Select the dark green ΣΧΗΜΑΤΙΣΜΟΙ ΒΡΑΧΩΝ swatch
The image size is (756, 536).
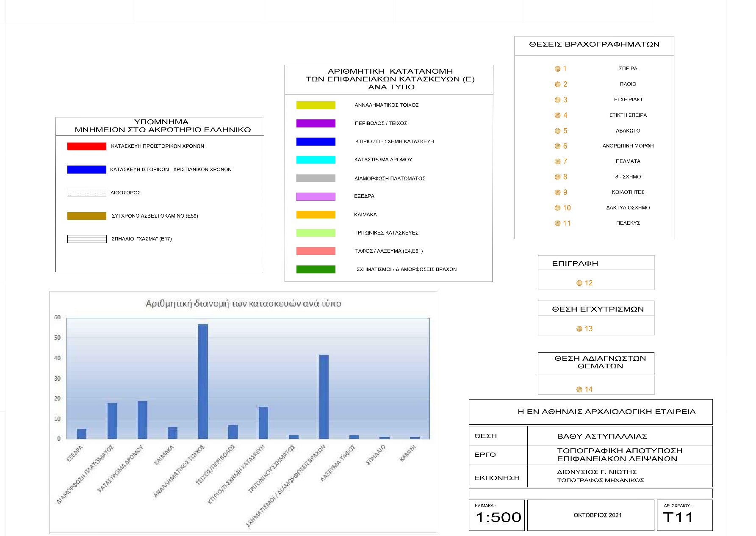[x=316, y=269]
